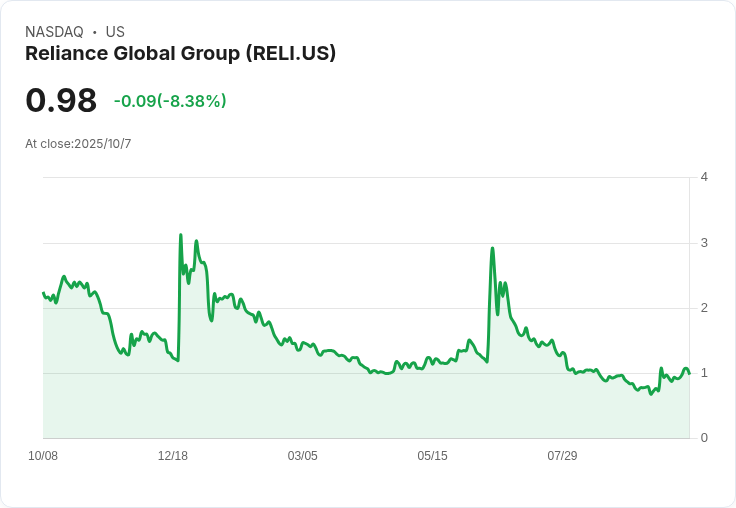The width and height of the screenshot is (736, 508).
Task: Select the 05/15 date on the x-axis
Action: [x=433, y=456]
